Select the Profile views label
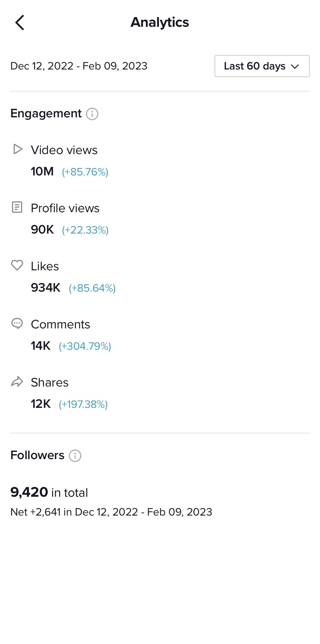 pos(65,208)
